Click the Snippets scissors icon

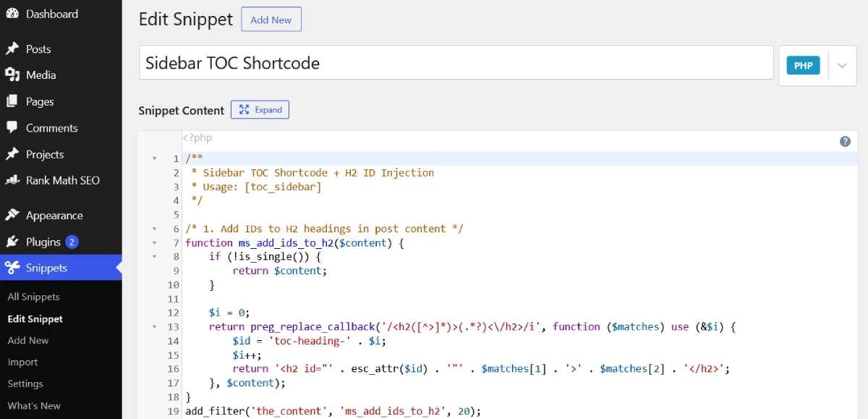[12, 268]
